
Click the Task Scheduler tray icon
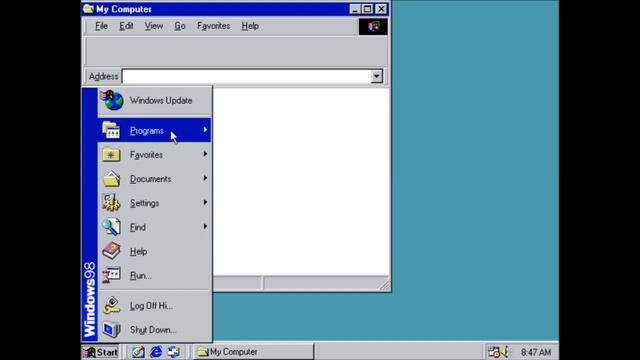click(x=494, y=352)
